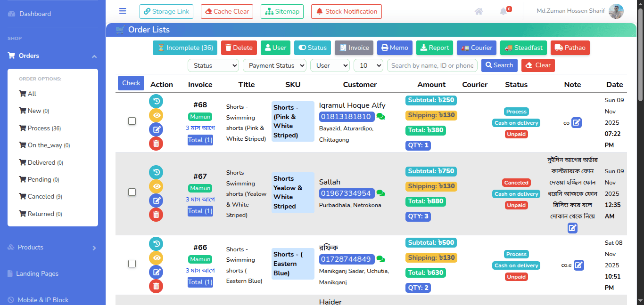The height and width of the screenshot is (305, 644).
Task: Click the Steadfast courier button
Action: coord(523,48)
